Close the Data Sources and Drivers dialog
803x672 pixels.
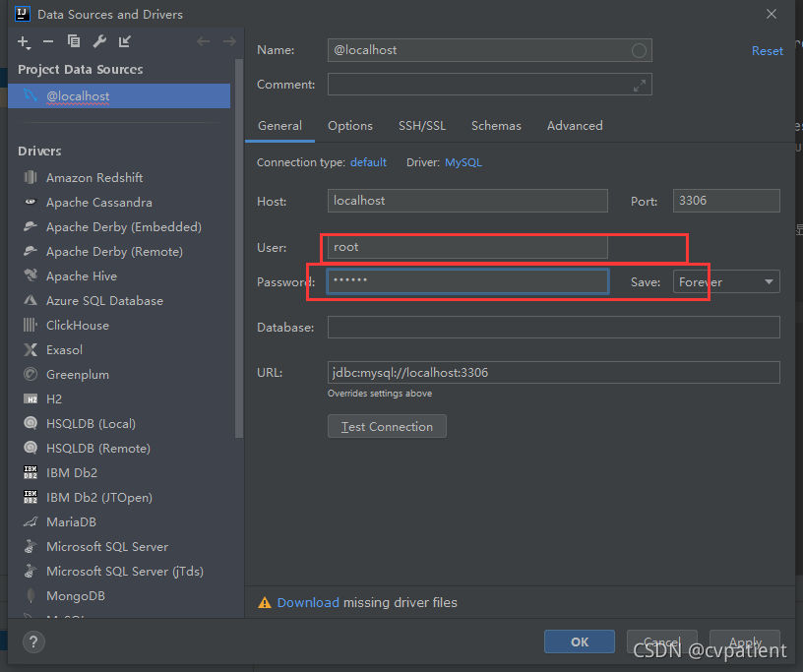tap(772, 15)
